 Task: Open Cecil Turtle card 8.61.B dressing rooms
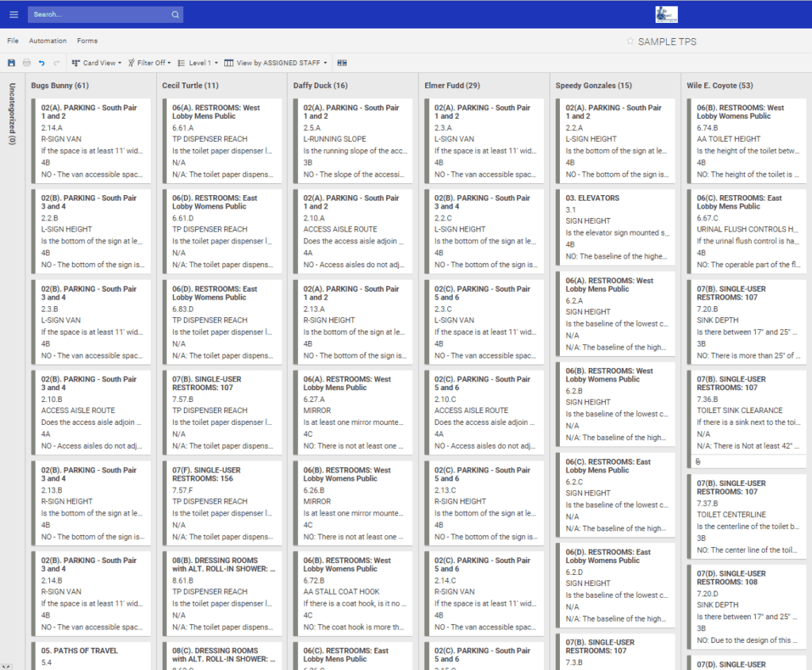(x=222, y=593)
